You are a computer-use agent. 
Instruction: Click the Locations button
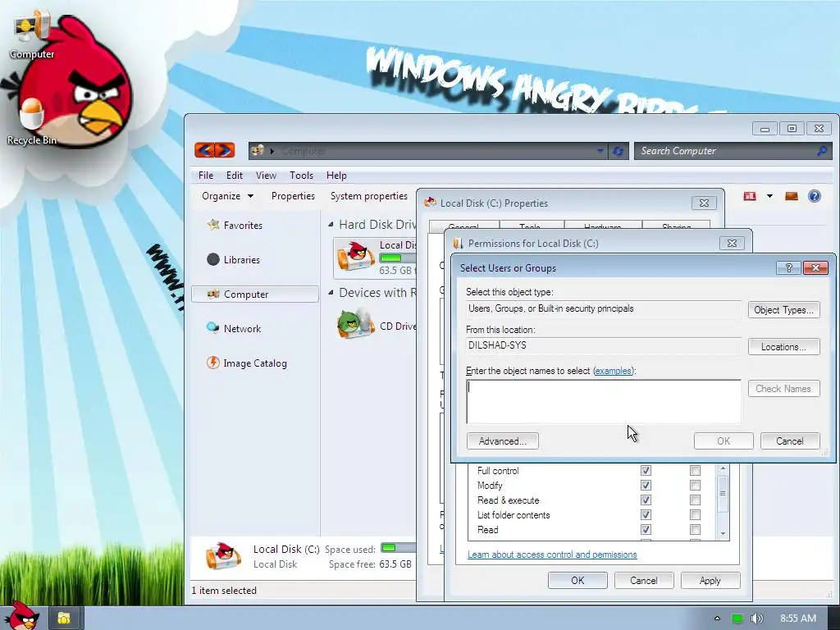click(783, 347)
